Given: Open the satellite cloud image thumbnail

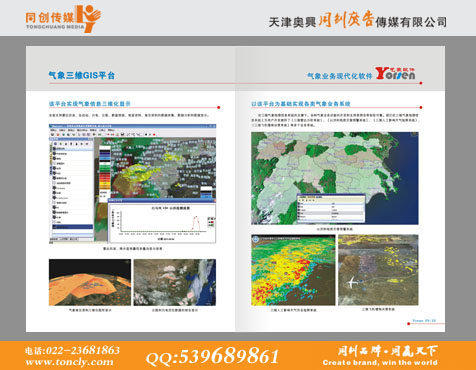Looking at the screenshot, I should [x=175, y=282].
